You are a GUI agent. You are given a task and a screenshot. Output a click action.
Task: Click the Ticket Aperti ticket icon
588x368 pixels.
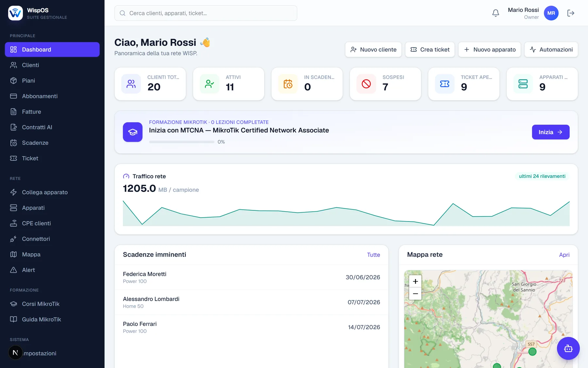445,84
